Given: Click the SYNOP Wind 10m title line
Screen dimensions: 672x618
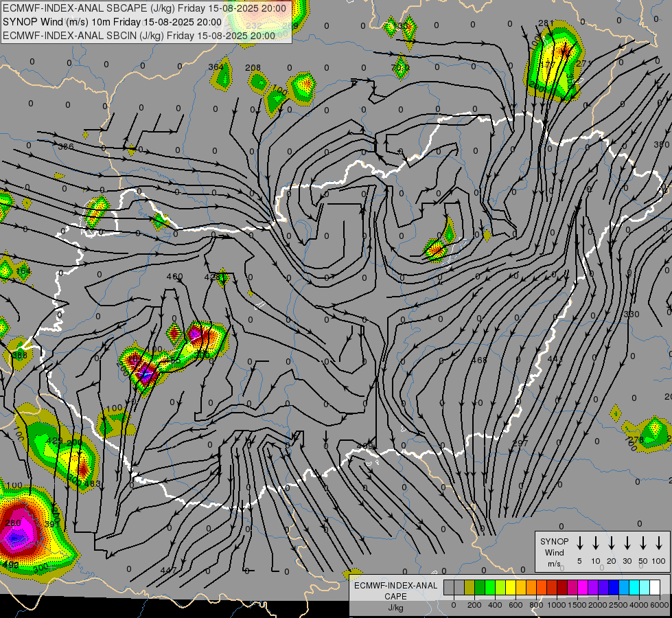Looking at the screenshot, I should pyautogui.click(x=113, y=22).
